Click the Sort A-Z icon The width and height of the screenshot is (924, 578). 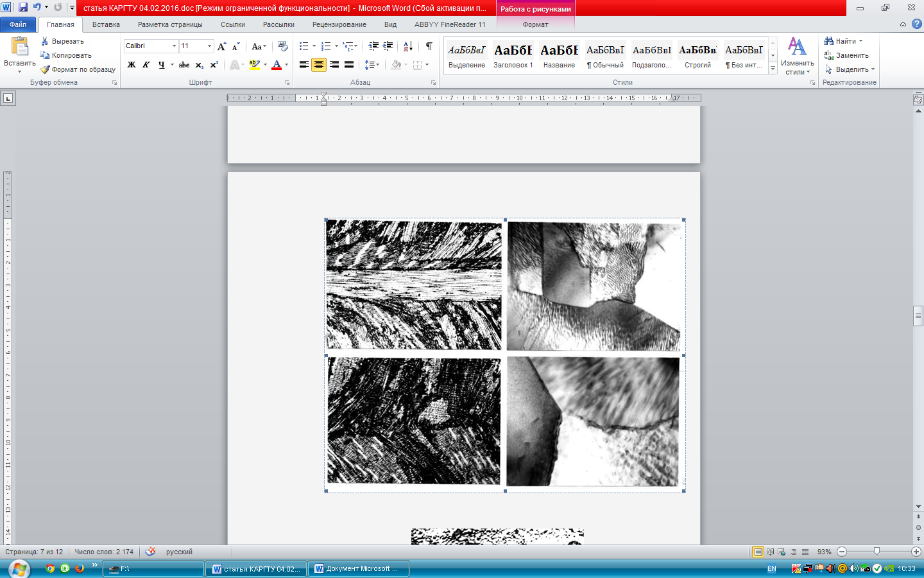click(x=407, y=46)
